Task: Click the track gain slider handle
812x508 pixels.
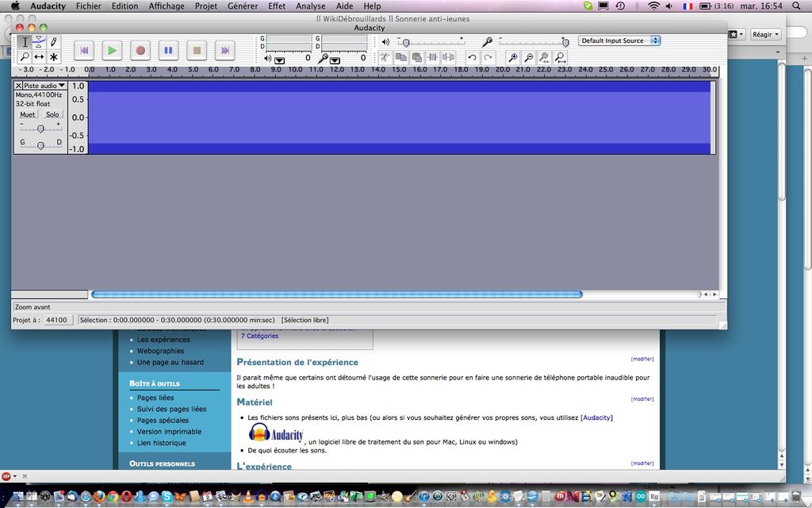Action: [x=40, y=129]
